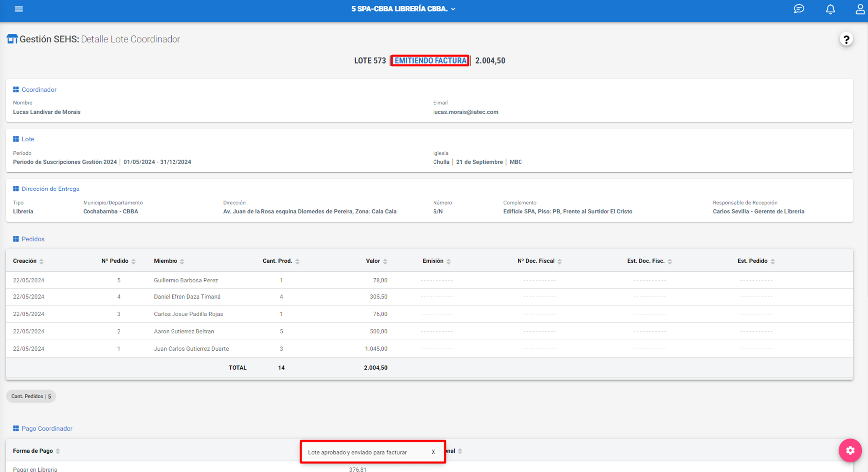Expand the 5 SPA-CBBA LIBRERÍA CBBA dropdown
This screenshot has height=472, width=868.
(x=403, y=9)
